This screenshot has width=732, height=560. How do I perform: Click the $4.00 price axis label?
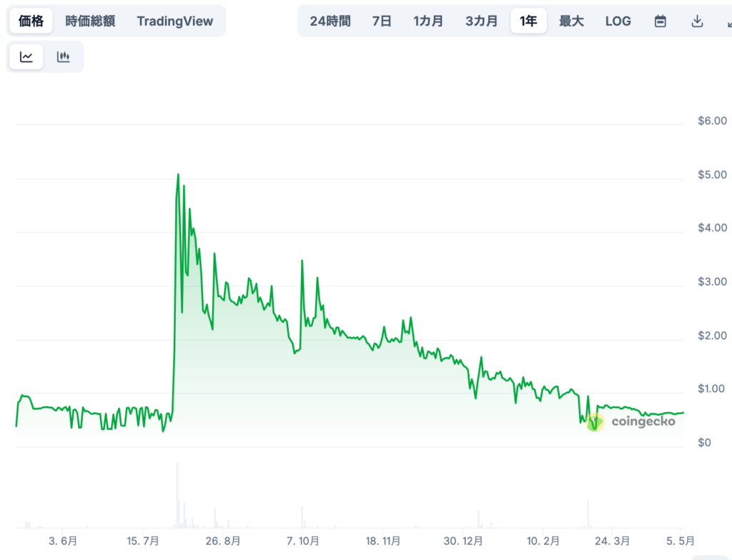click(x=712, y=228)
